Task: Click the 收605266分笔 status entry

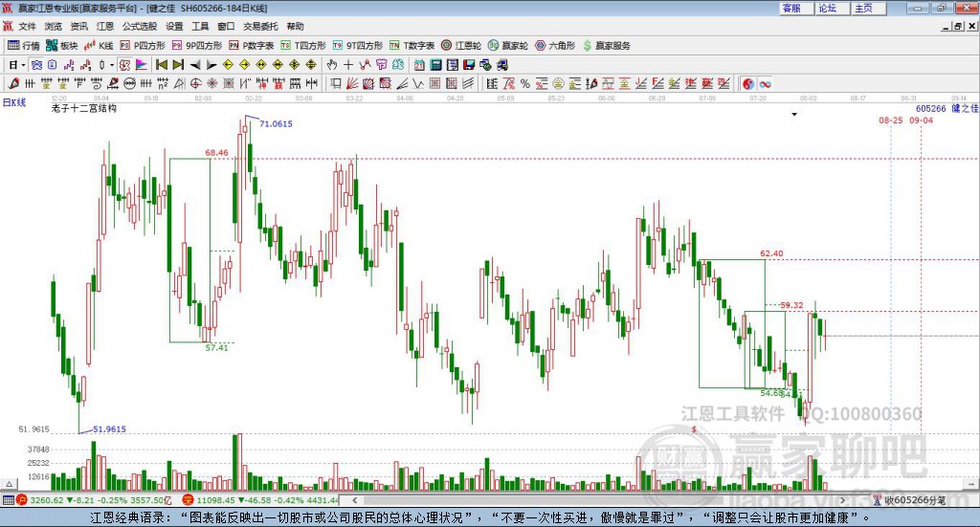Action: [x=909, y=500]
